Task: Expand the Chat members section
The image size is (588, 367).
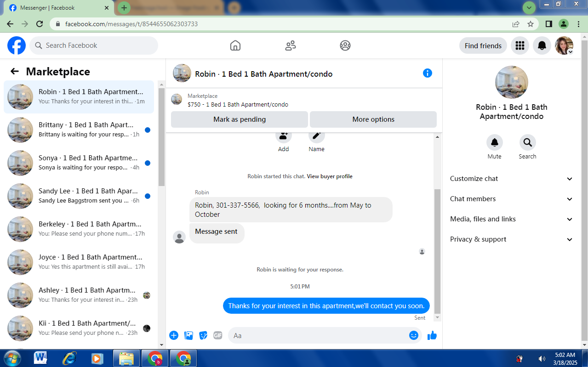Action: 512,199
